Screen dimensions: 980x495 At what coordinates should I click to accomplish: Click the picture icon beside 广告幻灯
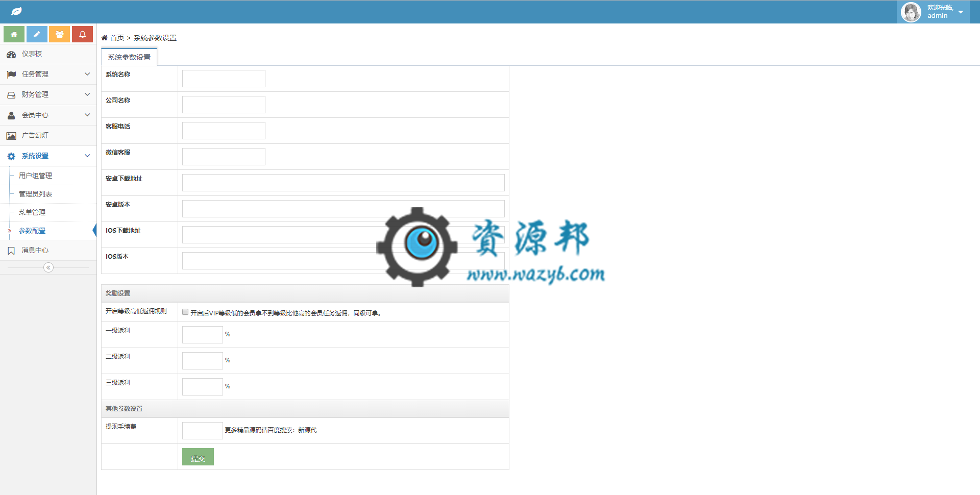pos(11,136)
